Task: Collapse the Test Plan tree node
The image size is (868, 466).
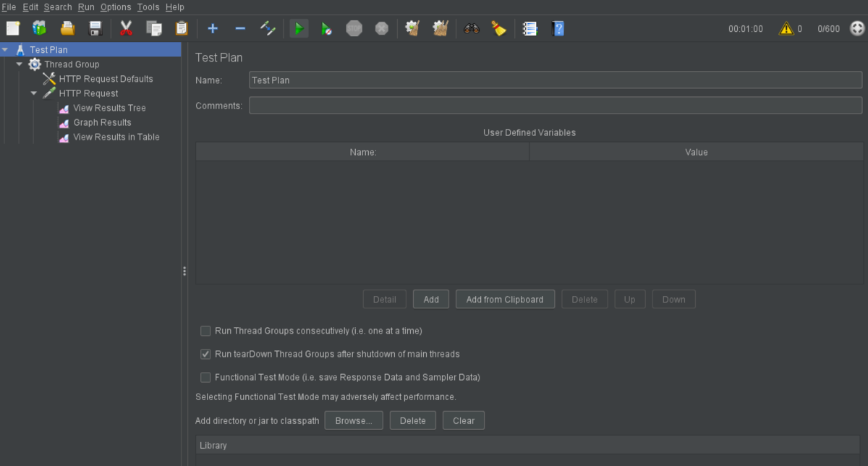Action: pos(5,50)
